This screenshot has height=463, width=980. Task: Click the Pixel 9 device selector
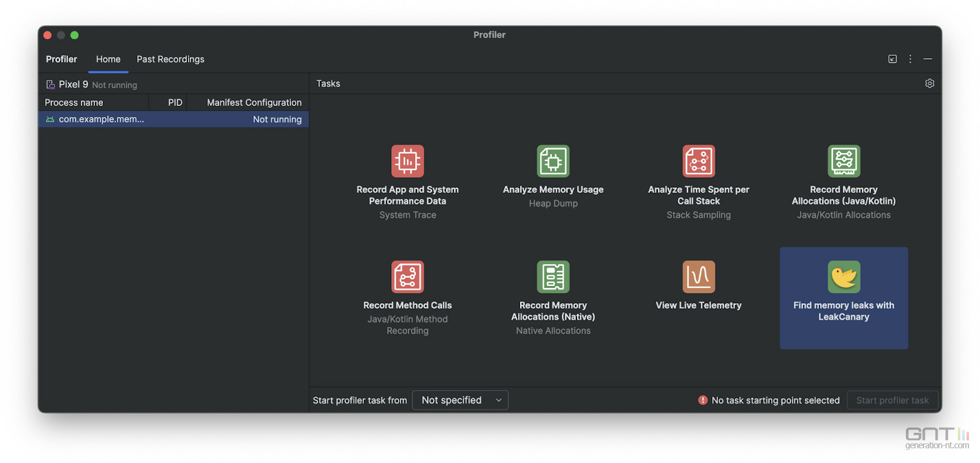73,85
